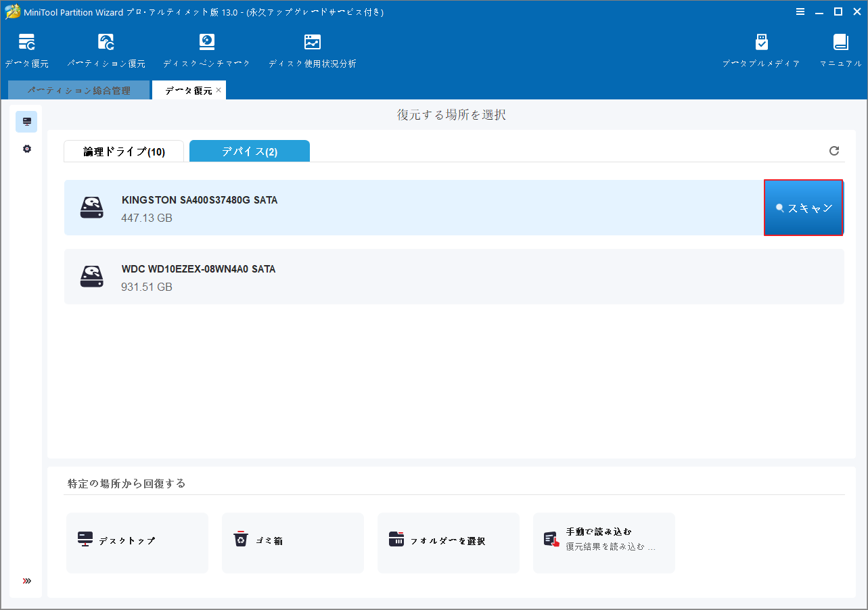
Task: Click the settings gear in the left sidebar
Action: [x=26, y=149]
